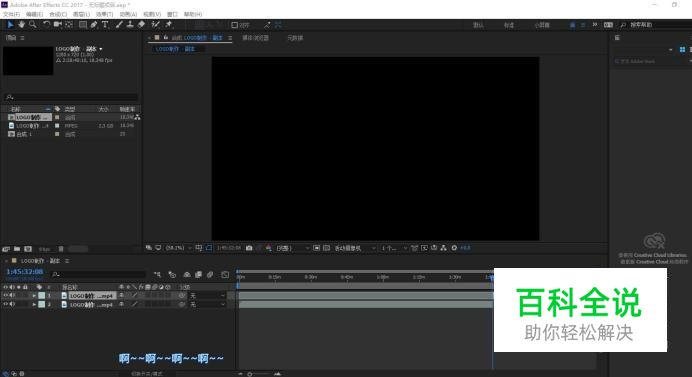Select the Unified Camera tool
The height and width of the screenshot is (377, 692).
coord(57,25)
